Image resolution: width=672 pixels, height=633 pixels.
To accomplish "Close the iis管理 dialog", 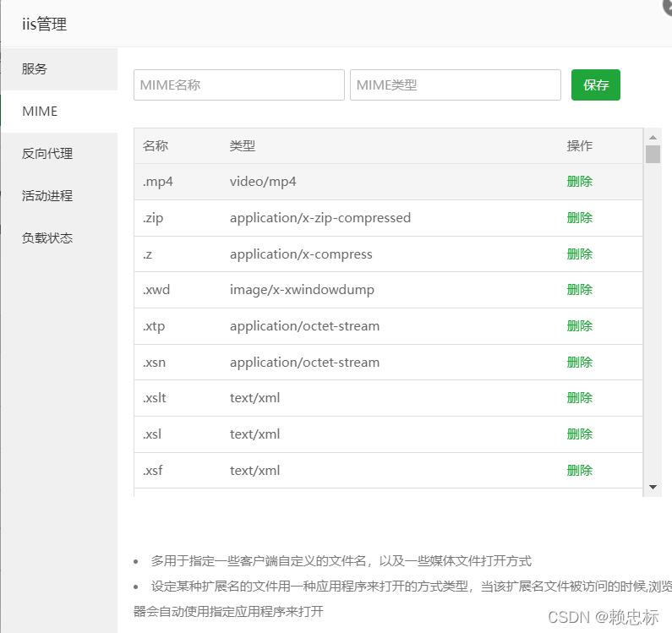I will pos(668,5).
